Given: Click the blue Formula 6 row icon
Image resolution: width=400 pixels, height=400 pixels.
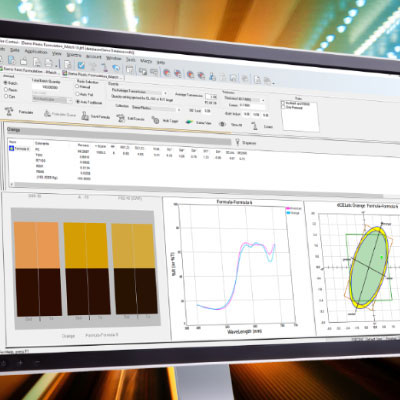Looking at the screenshot, I should 11,148.
